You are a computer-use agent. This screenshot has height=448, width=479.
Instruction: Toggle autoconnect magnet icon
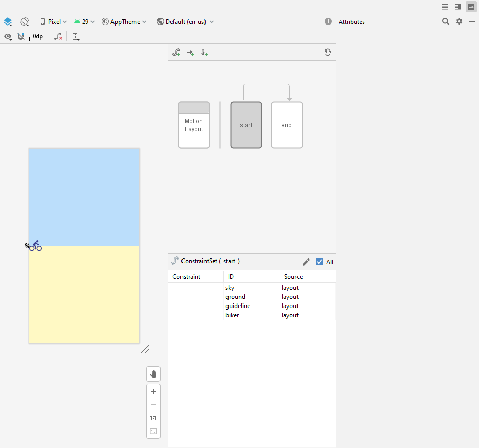click(x=21, y=37)
